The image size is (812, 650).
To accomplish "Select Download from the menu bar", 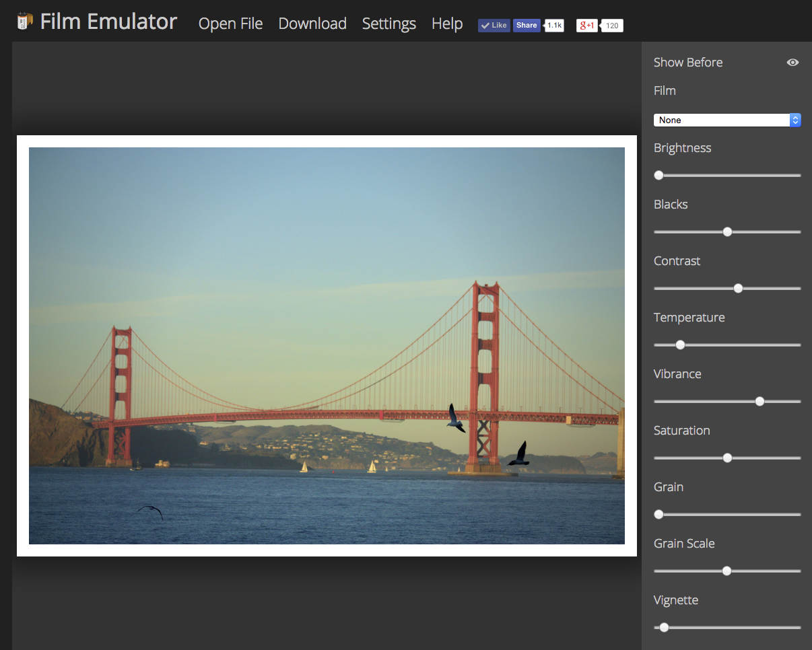I will pyautogui.click(x=312, y=24).
